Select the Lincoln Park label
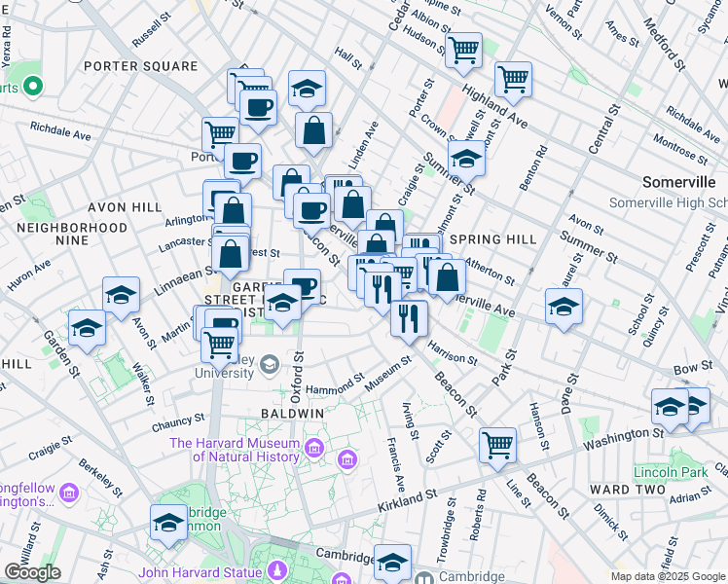The image size is (728, 584). pos(671,473)
